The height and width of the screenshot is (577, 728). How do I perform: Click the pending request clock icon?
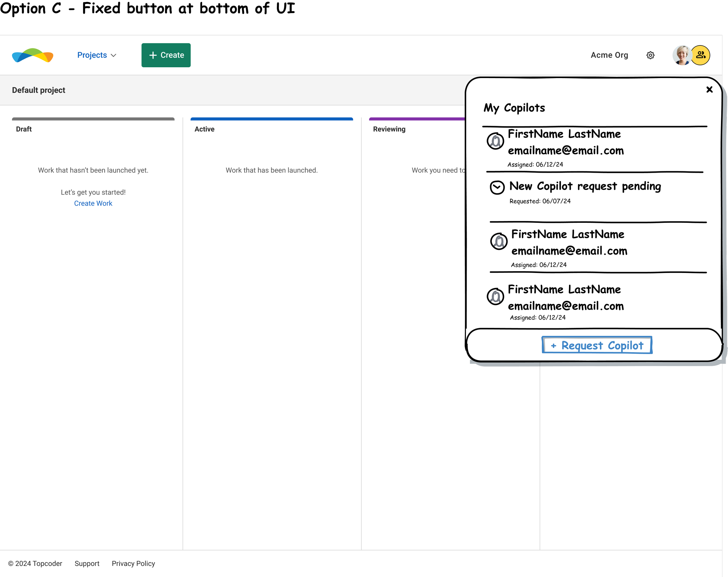coord(497,187)
